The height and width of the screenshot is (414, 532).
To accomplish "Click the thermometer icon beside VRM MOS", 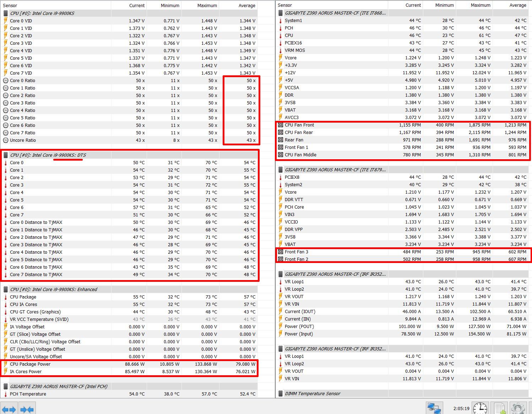I will pos(281,50).
